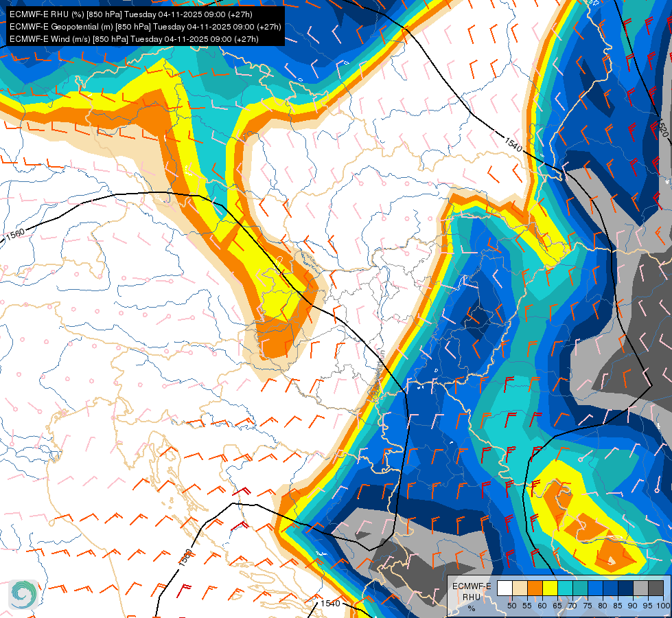Pick the yellow 60-65 legend swatch

(x=551, y=588)
